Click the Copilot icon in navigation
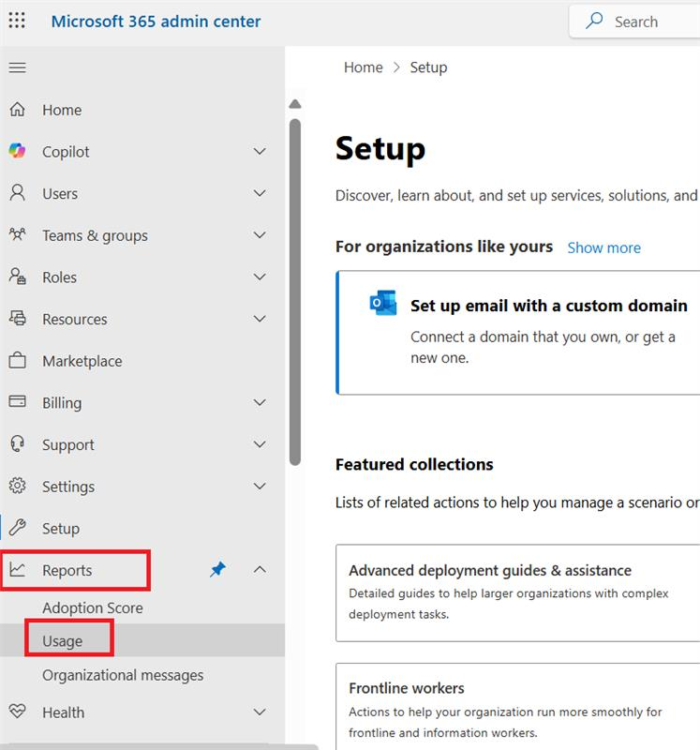This screenshot has height=750, width=700. pos(20,151)
